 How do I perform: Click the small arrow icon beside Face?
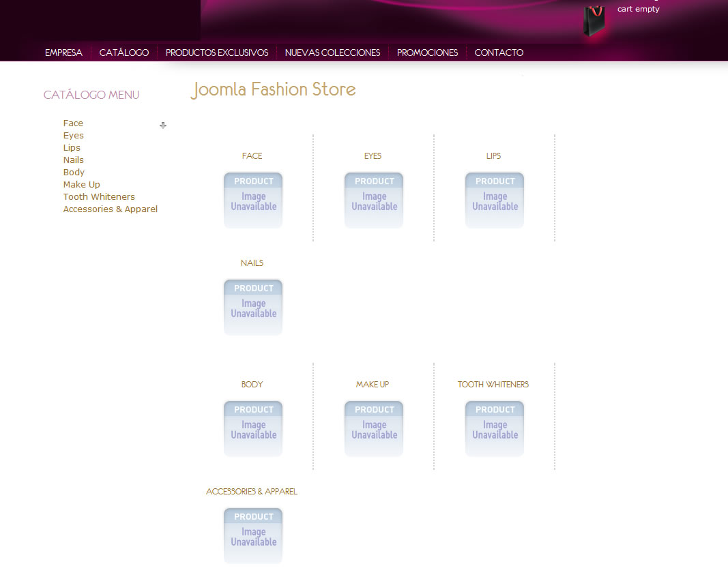[163, 125]
